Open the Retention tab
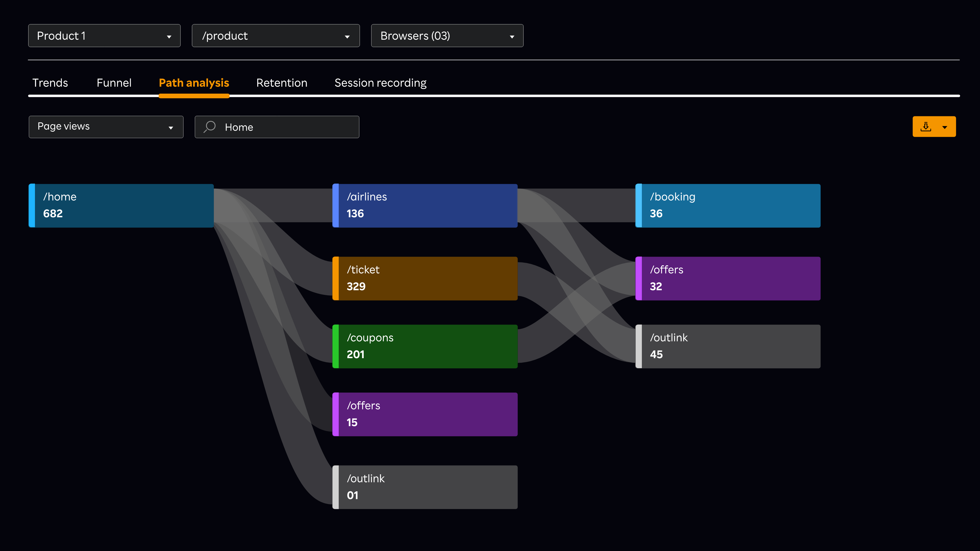The width and height of the screenshot is (980, 551). [281, 83]
